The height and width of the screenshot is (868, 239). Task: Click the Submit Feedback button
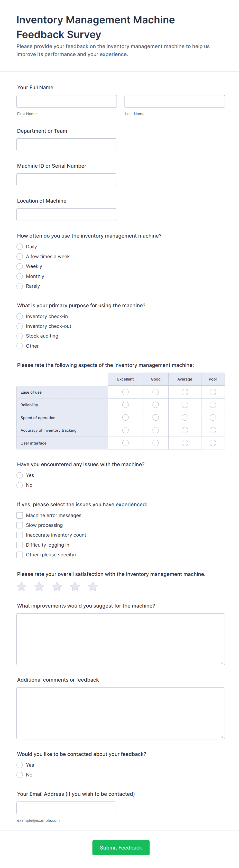121,847
